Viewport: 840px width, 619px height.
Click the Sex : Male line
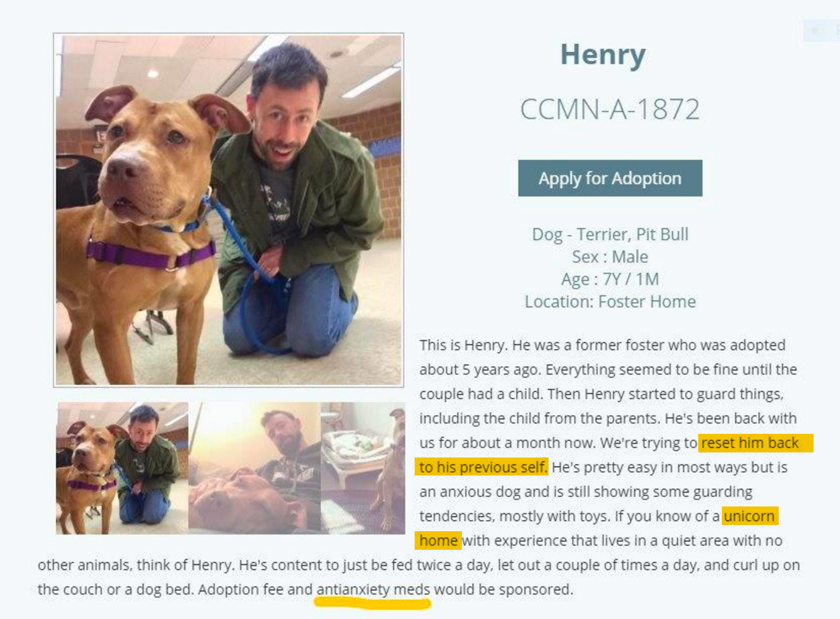[x=610, y=257]
